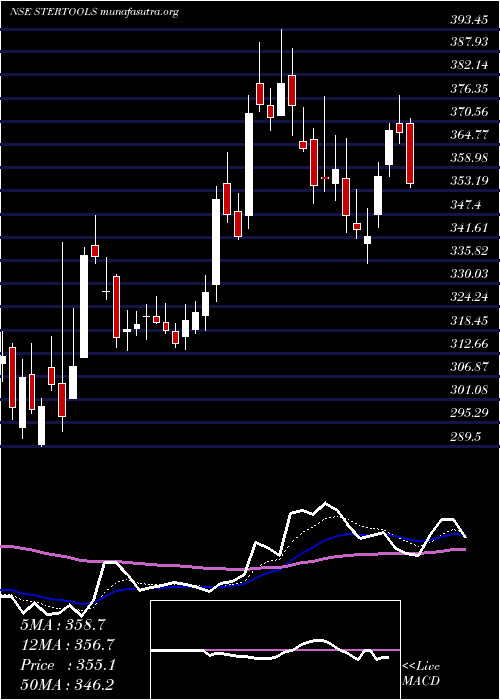500x700 pixels.
Task: Click the last red candlestick on the right
Action: [x=410, y=154]
